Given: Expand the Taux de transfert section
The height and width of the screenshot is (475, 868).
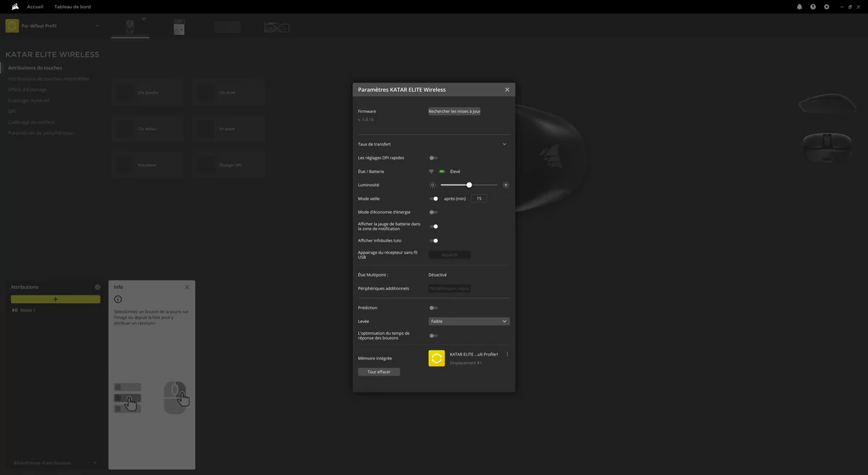Looking at the screenshot, I should (504, 144).
